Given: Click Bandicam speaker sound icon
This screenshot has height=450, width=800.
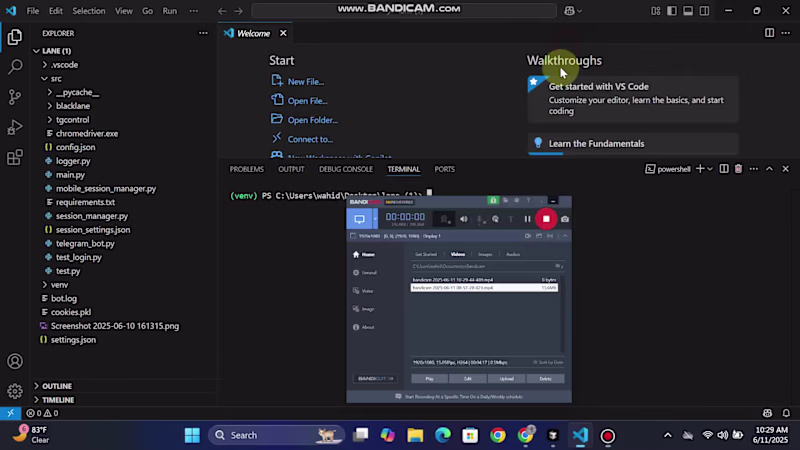Looking at the screenshot, I should click(463, 219).
